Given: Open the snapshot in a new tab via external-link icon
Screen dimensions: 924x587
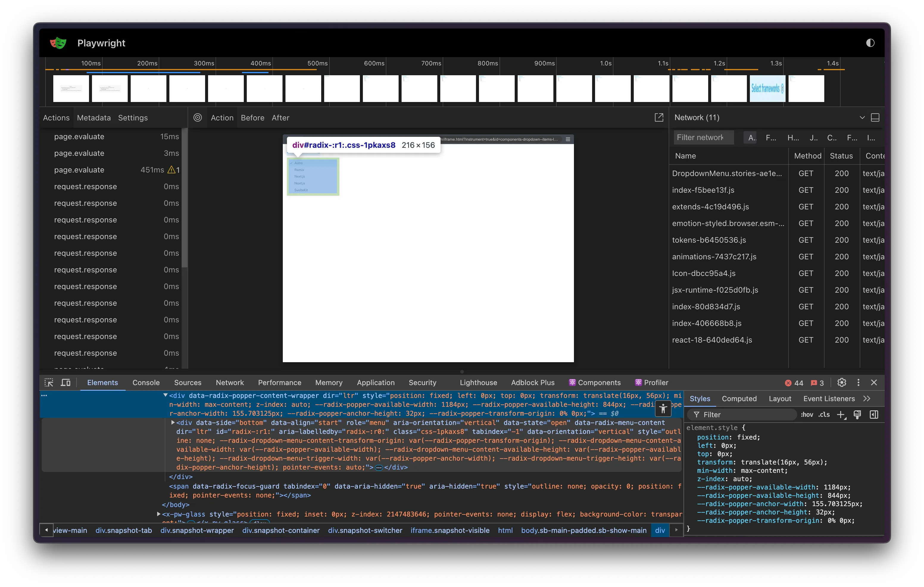Looking at the screenshot, I should [659, 118].
